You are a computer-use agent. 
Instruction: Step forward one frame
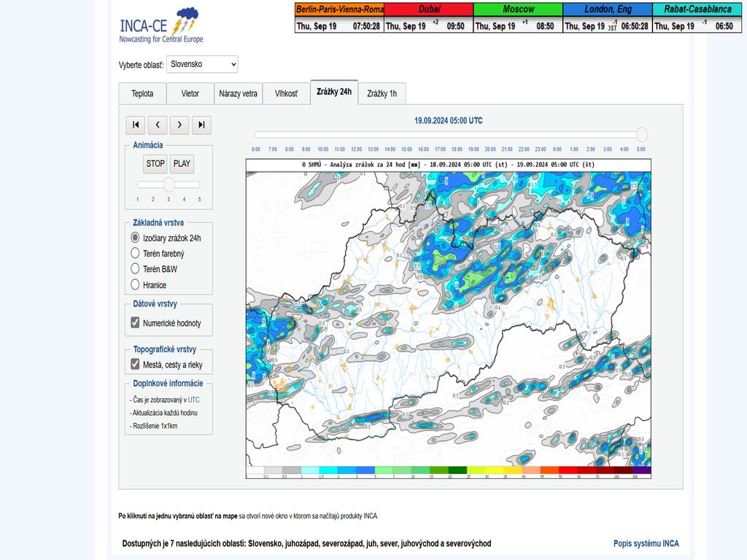click(179, 125)
